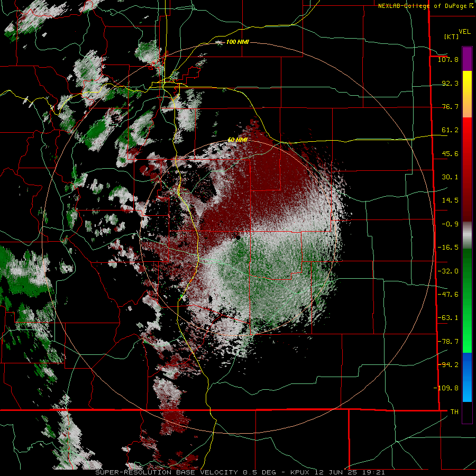Viewport: 476px width, 476px height.
Task: Click the -63.1 velocity scale value
Action: [x=448, y=318]
